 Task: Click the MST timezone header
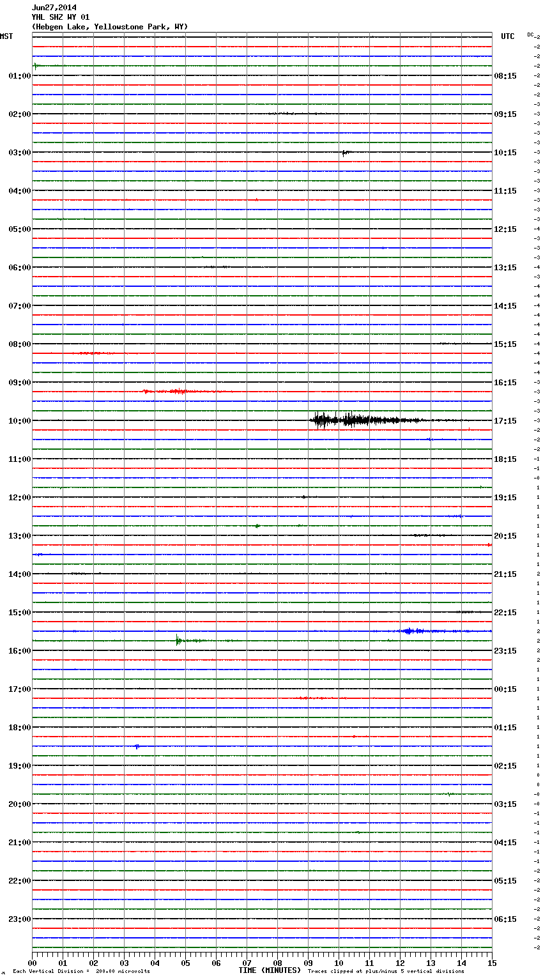pyautogui.click(x=6, y=36)
